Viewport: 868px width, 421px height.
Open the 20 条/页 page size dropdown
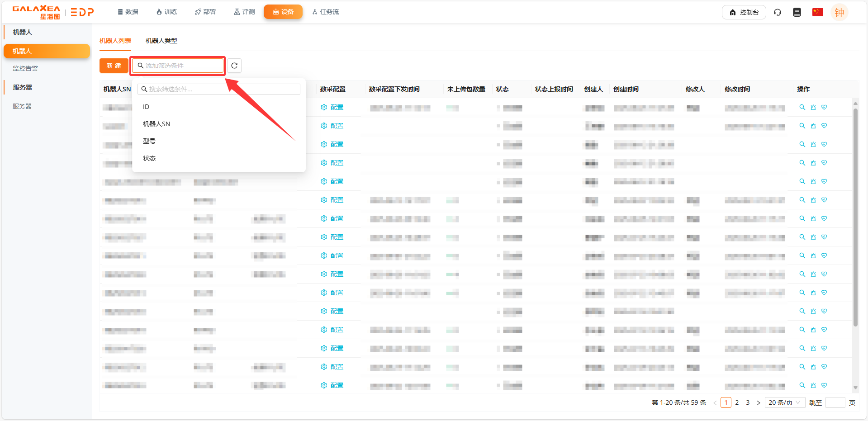[x=784, y=402]
